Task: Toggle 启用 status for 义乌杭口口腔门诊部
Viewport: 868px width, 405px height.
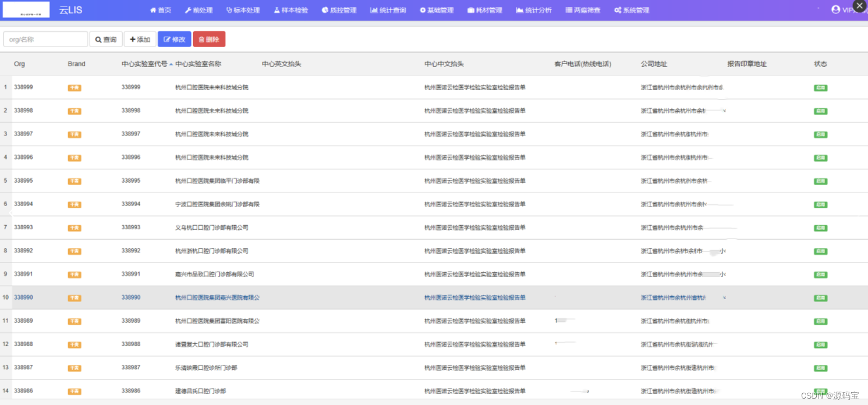Action: click(820, 228)
